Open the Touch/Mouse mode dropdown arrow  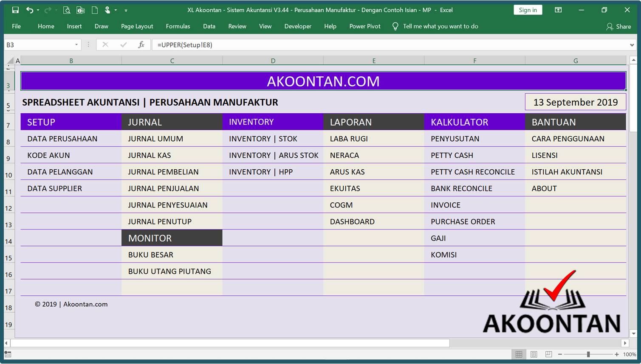116,10
